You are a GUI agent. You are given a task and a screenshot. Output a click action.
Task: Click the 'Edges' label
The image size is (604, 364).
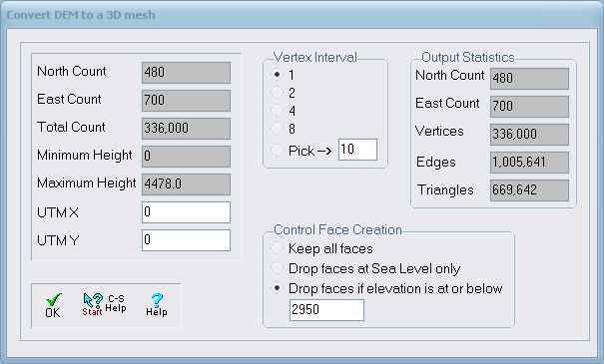435,162
